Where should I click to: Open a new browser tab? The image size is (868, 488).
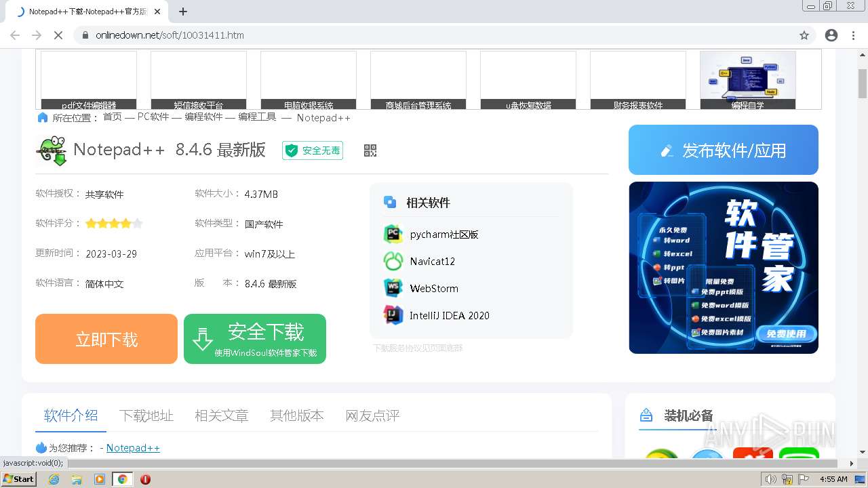pos(183,12)
